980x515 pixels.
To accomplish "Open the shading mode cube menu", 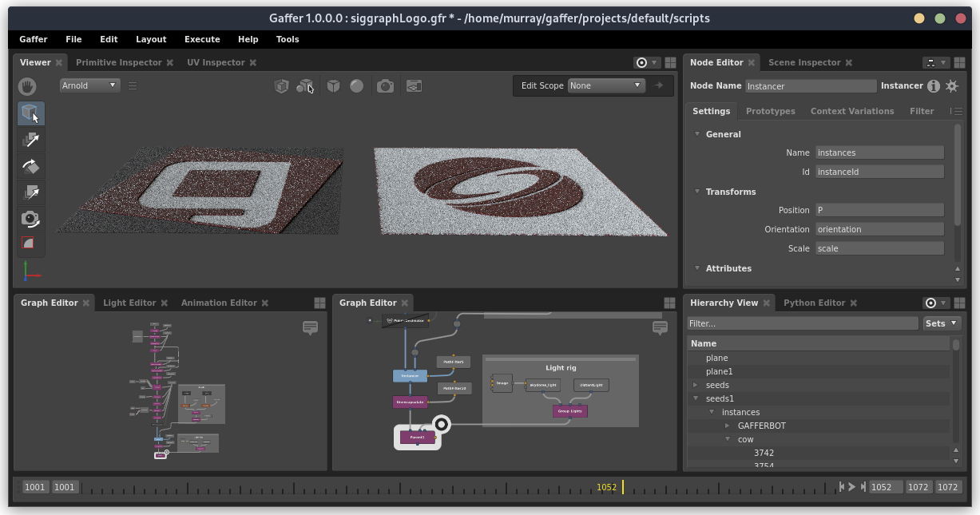I will [334, 85].
